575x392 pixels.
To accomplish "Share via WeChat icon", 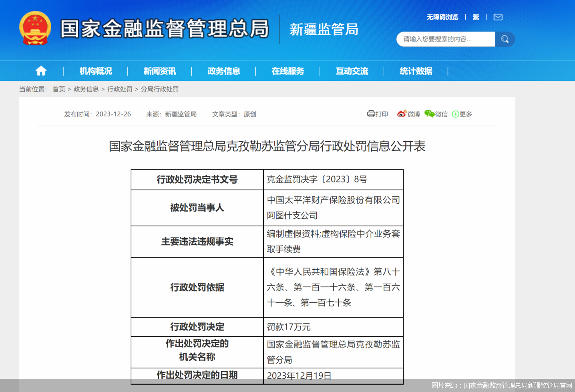I will (429, 114).
